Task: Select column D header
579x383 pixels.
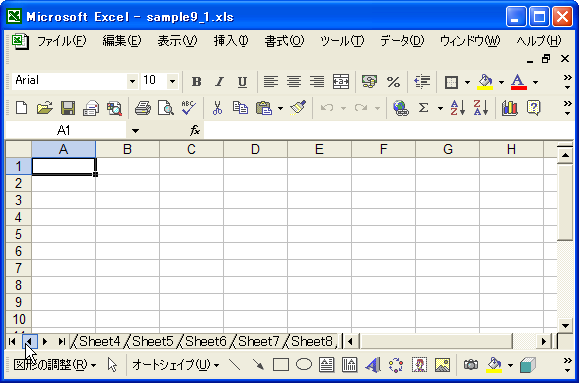Action: coord(255,150)
